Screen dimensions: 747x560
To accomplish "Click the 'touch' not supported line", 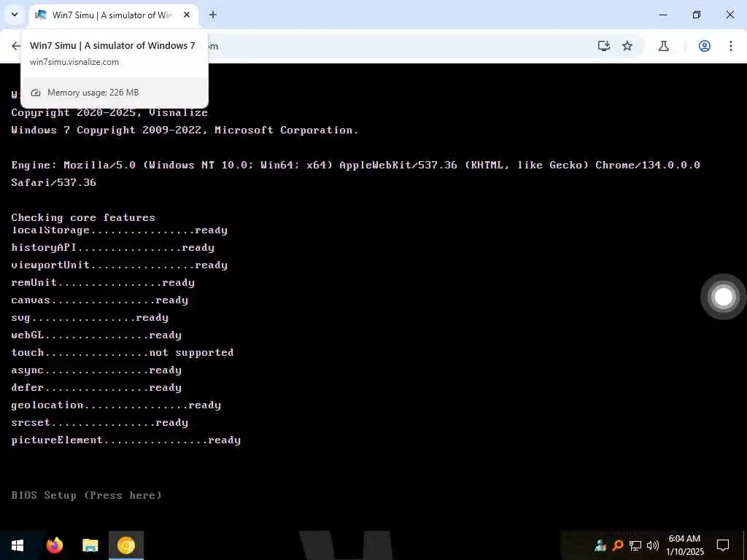I will coord(123,353).
